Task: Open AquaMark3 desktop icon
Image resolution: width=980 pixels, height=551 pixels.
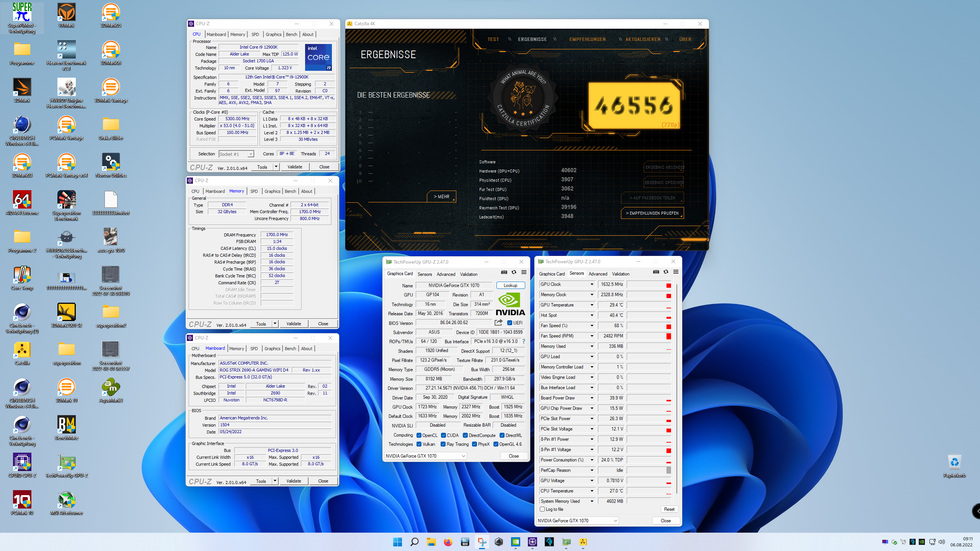Action: coord(111,390)
